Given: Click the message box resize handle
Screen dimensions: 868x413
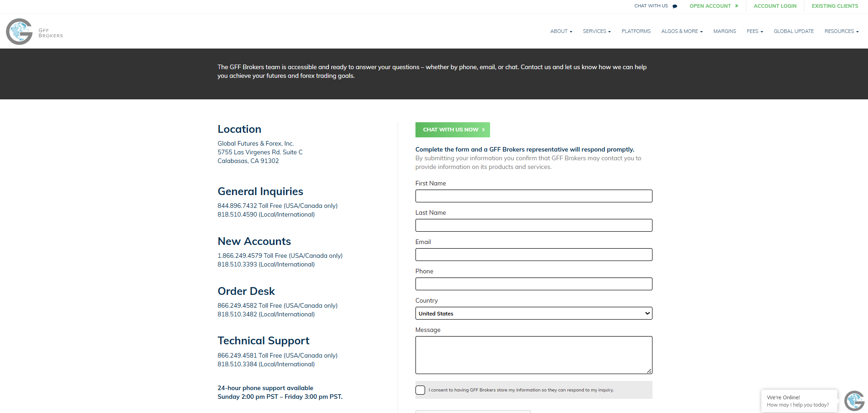Looking at the screenshot, I should (649, 371).
